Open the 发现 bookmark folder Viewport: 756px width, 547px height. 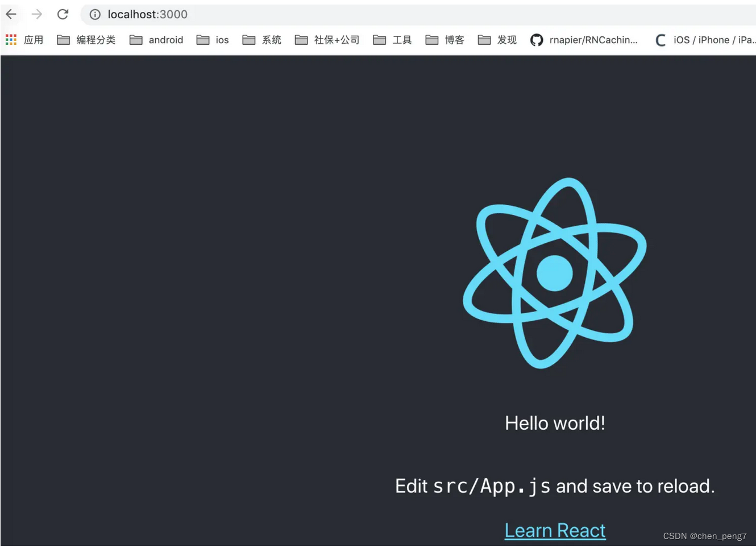[x=497, y=40]
